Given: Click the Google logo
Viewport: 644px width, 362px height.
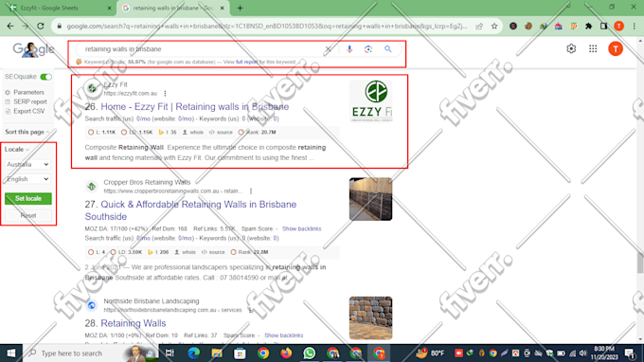Looking at the screenshot, I should point(33,49).
